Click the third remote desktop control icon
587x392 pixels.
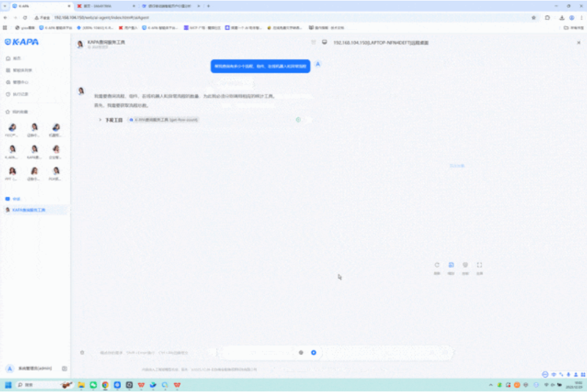[x=465, y=265]
